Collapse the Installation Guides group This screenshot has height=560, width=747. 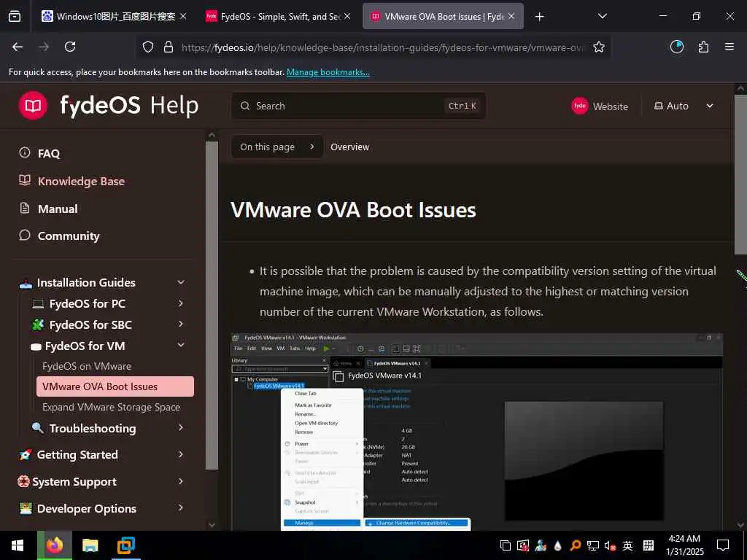pos(181,282)
